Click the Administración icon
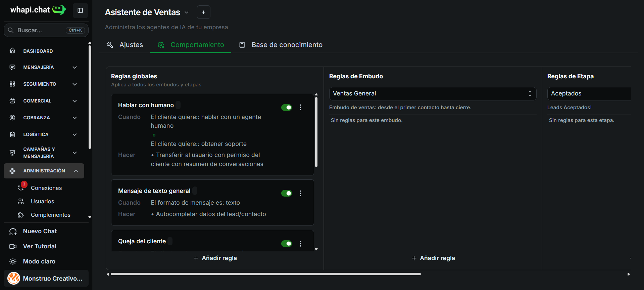This screenshot has height=290, width=644. point(12,171)
